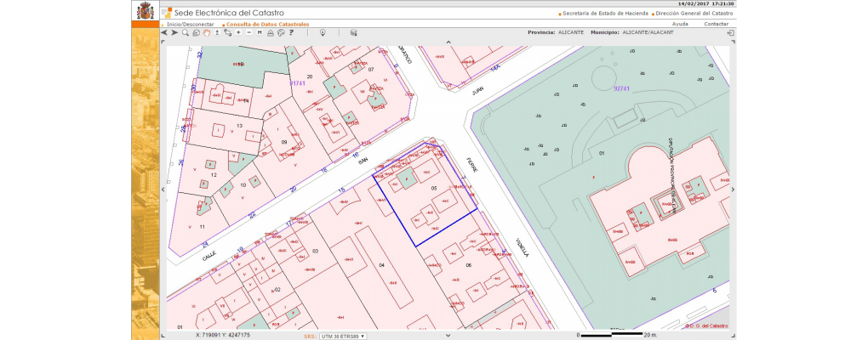Screen dimensions: 868x340
Task: Click the location pin marker icon
Action: pyautogui.click(x=323, y=32)
